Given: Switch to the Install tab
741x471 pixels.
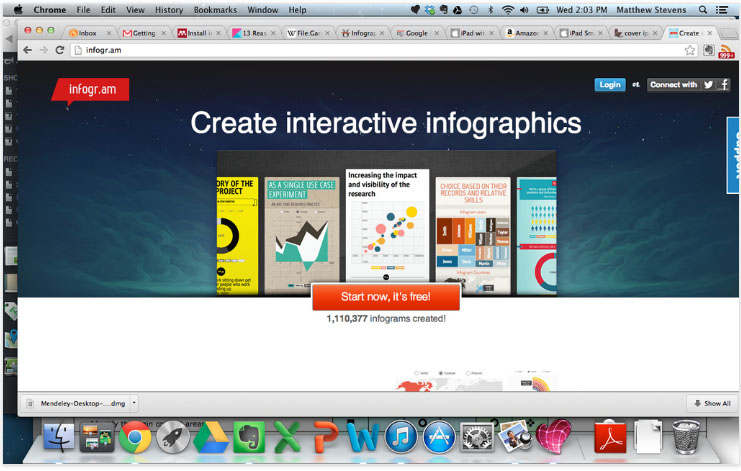Looking at the screenshot, I should coord(199,33).
